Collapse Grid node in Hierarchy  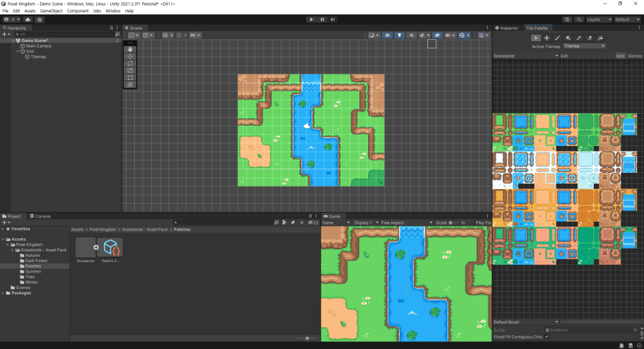tap(18, 52)
